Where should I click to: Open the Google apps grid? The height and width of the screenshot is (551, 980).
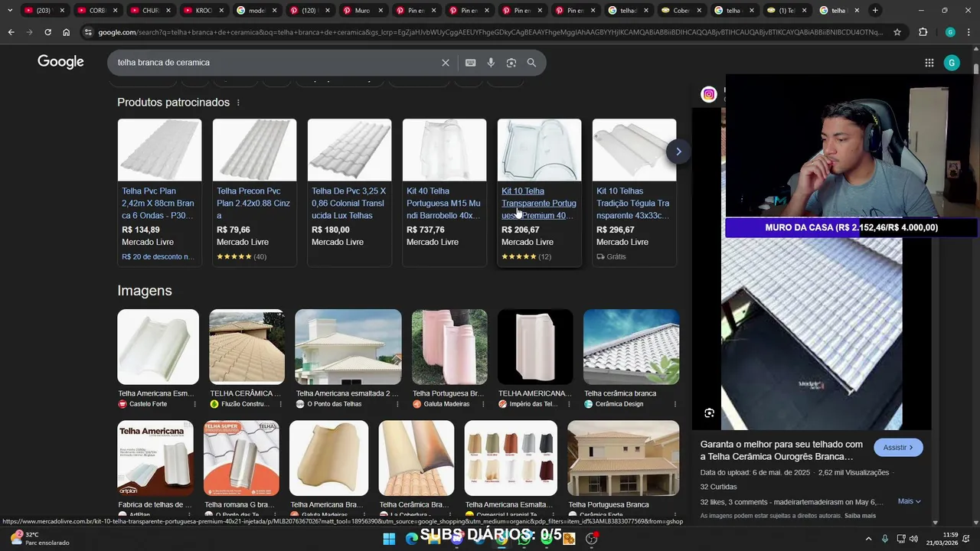929,63
